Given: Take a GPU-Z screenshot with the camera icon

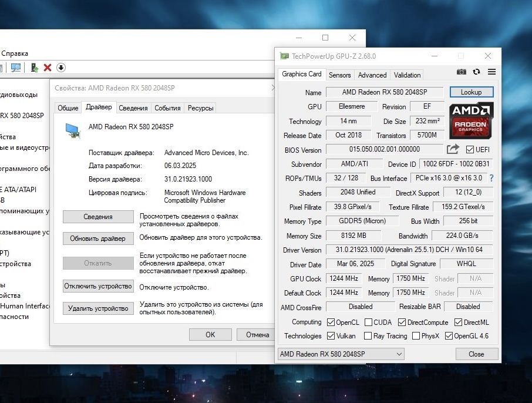Looking at the screenshot, I should (x=461, y=72).
